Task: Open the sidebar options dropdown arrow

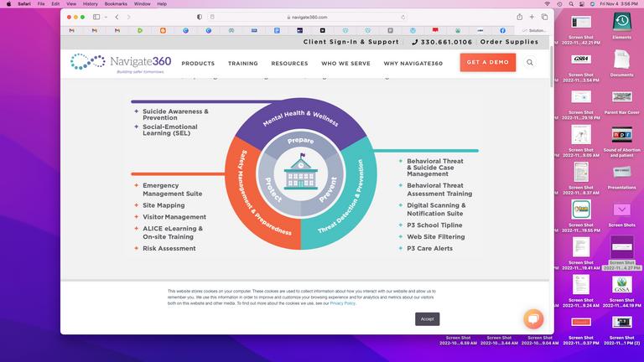Action: coord(106,18)
